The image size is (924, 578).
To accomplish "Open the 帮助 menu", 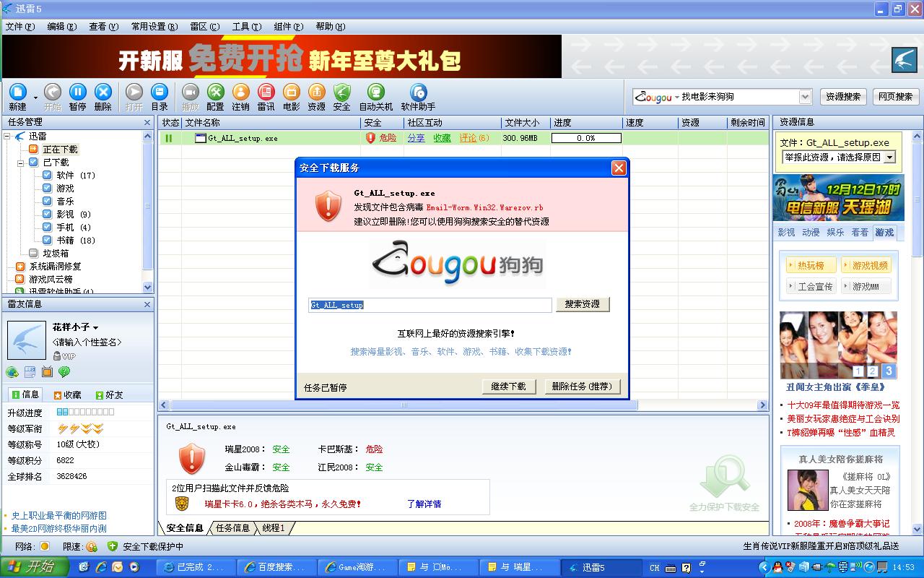I will pos(331,27).
